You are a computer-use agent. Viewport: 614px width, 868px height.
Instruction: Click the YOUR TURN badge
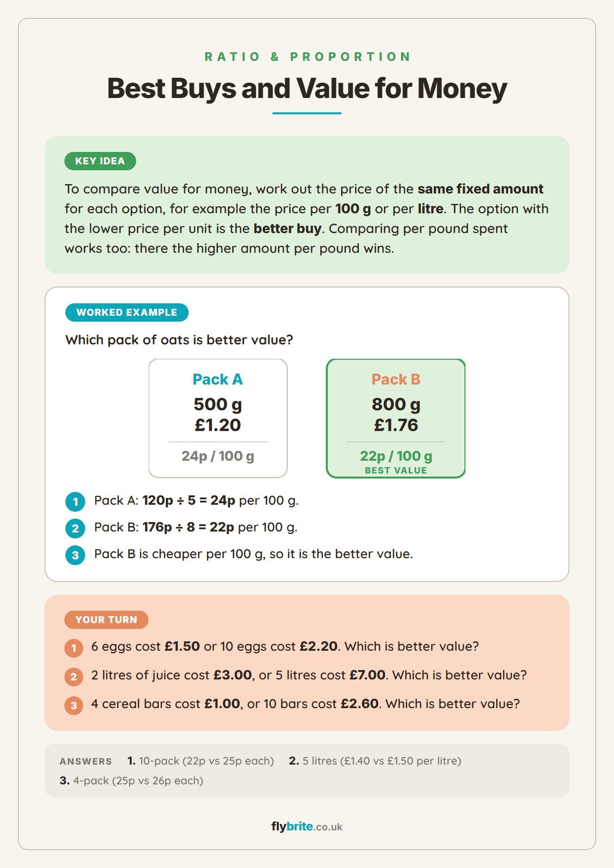(106, 620)
